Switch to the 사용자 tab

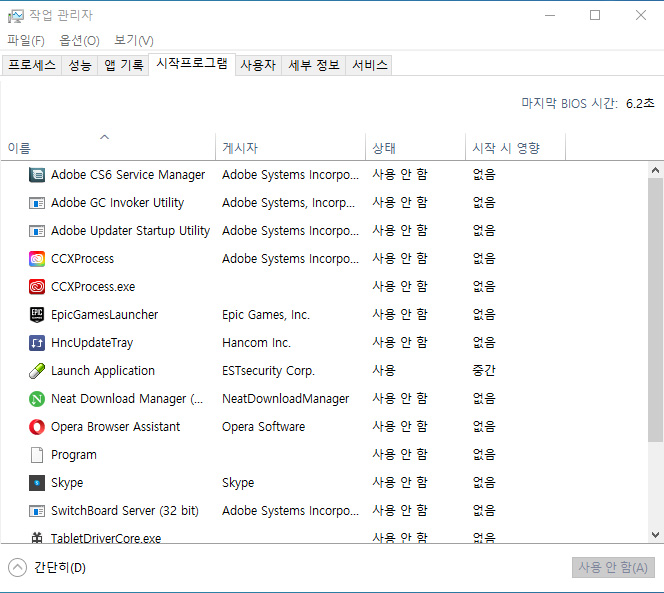pyautogui.click(x=258, y=65)
